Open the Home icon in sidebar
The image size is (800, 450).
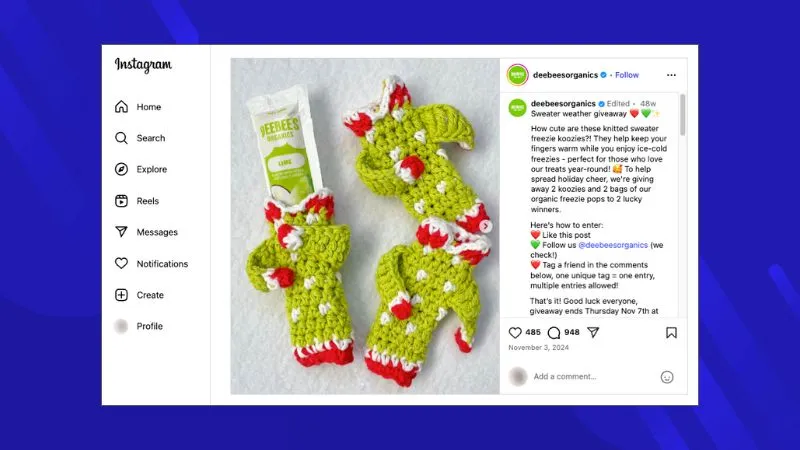click(x=121, y=107)
